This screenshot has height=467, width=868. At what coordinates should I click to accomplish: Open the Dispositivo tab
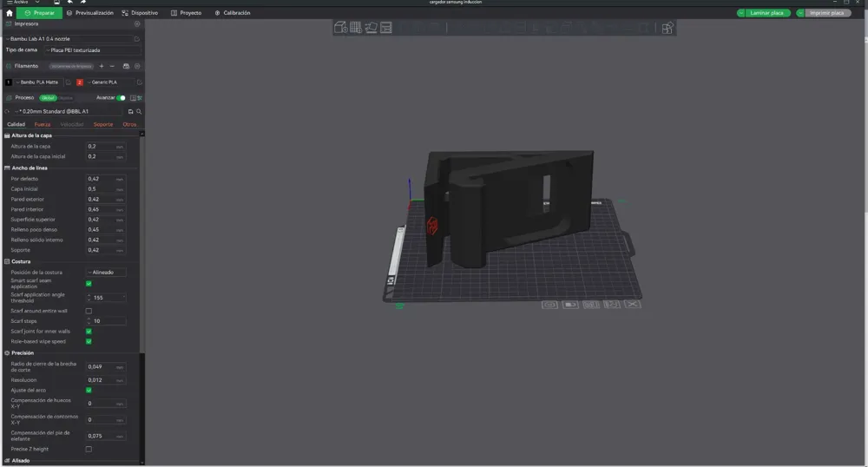[x=140, y=13]
